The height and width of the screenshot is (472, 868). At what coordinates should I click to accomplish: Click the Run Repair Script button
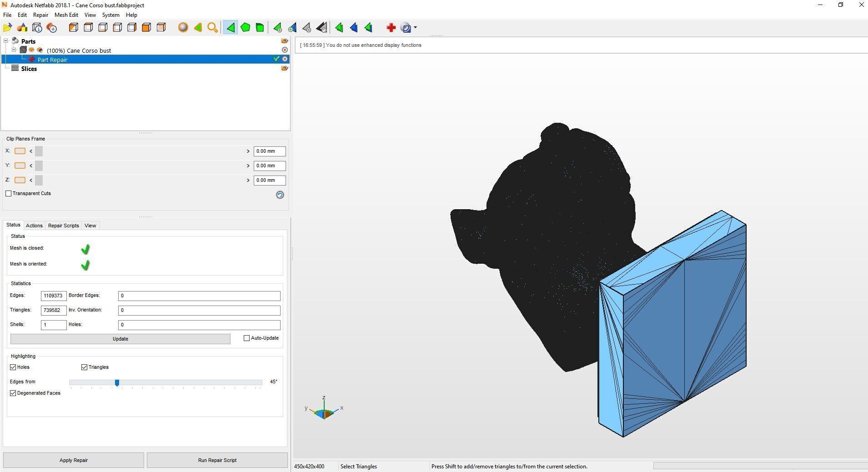coord(217,460)
